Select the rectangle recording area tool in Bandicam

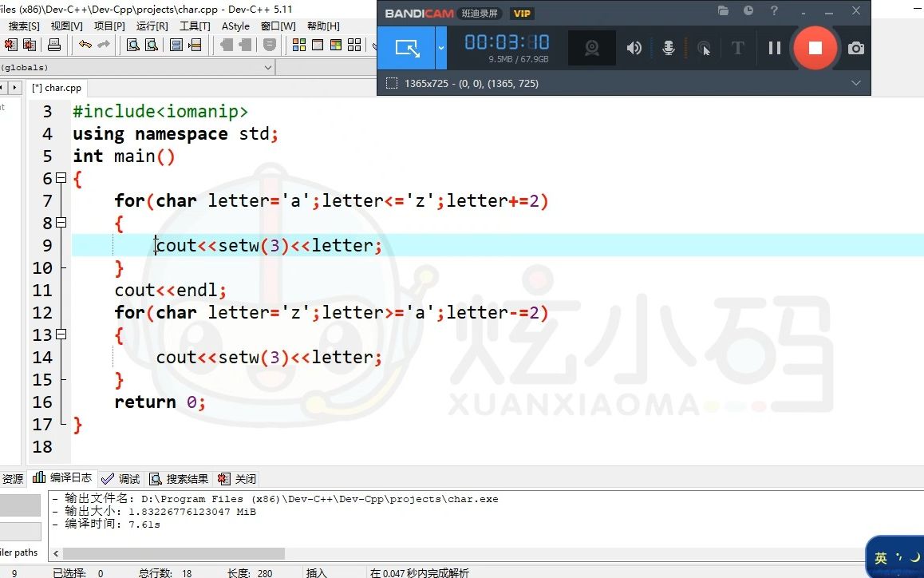[408, 48]
